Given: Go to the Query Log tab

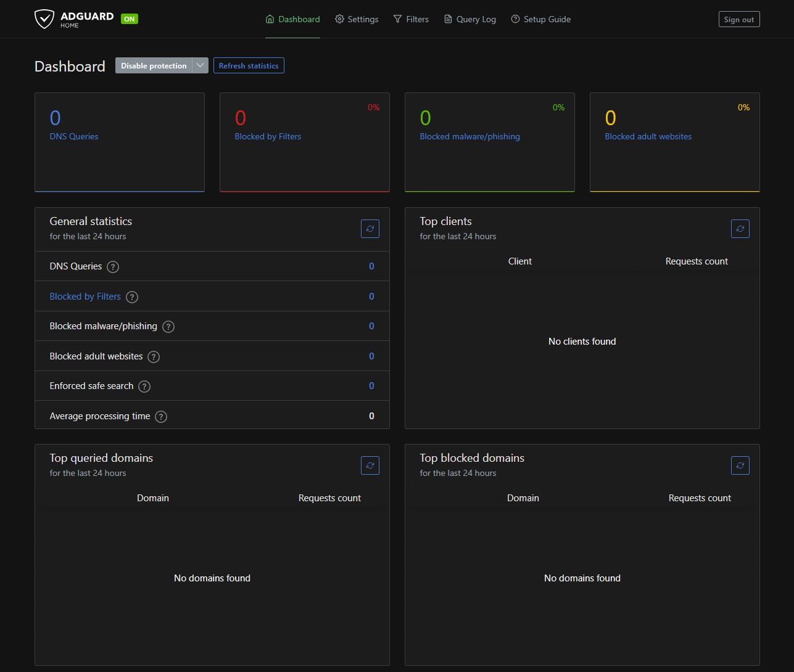Looking at the screenshot, I should point(469,19).
